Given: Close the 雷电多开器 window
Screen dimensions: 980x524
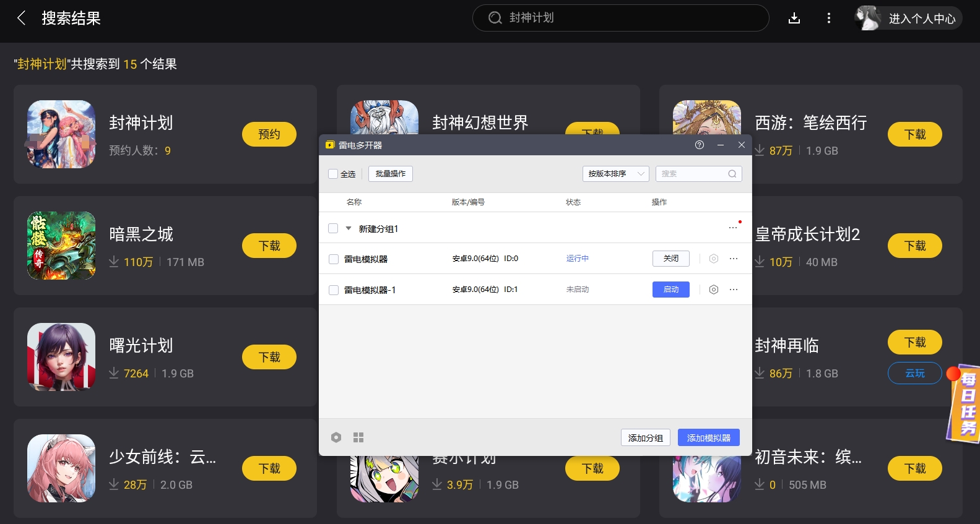Looking at the screenshot, I should (x=742, y=145).
